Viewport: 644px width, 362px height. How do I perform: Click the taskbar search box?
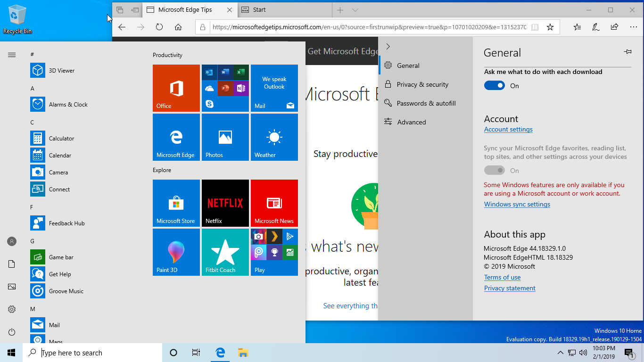[x=92, y=353]
